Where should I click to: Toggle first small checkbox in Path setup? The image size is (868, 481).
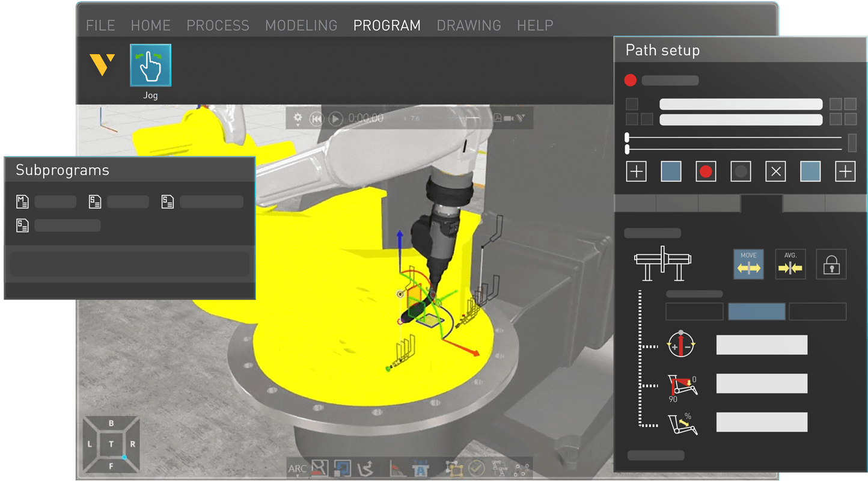click(x=632, y=104)
